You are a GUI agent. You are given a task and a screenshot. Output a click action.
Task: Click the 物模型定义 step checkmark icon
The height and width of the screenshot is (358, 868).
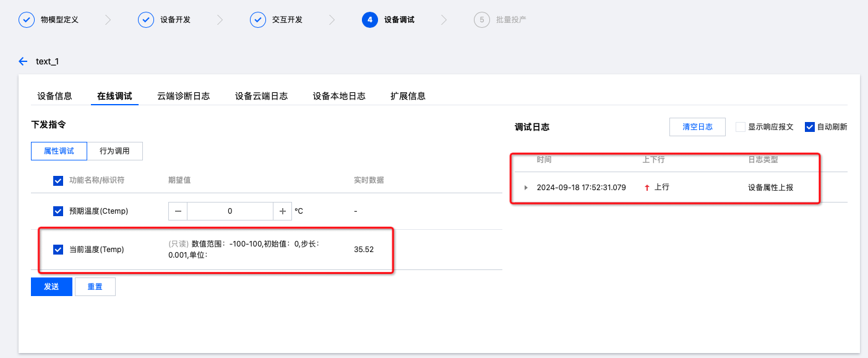[27, 20]
